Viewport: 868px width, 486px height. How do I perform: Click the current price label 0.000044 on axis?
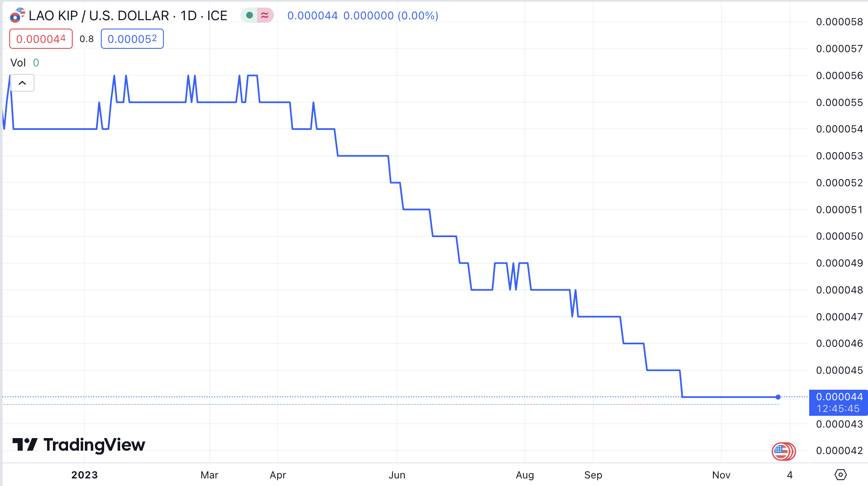[839, 397]
